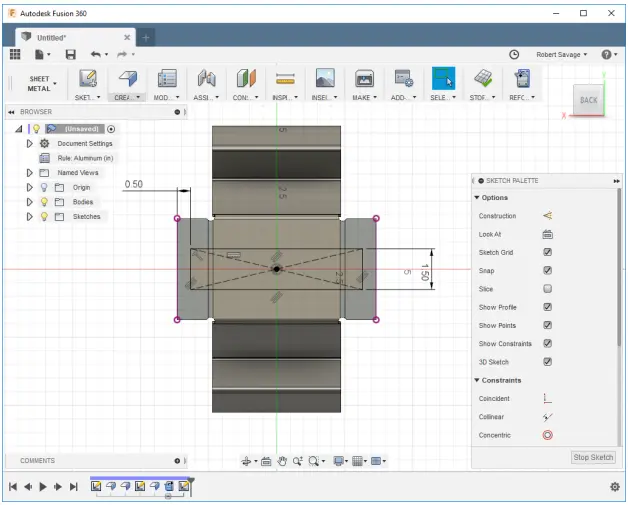
Task: Click the Refold tool icon
Action: point(522,78)
